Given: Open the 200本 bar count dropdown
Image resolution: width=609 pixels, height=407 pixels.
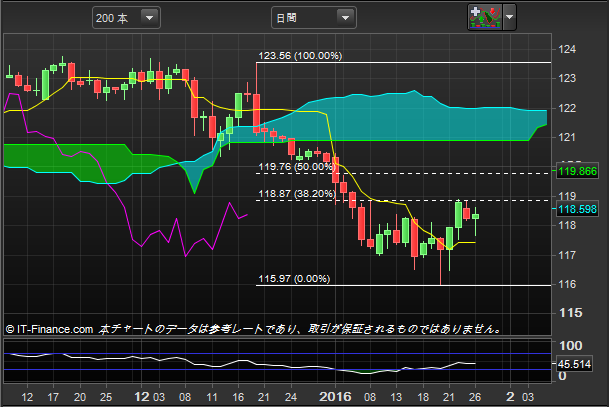Looking at the screenshot, I should click(126, 18).
